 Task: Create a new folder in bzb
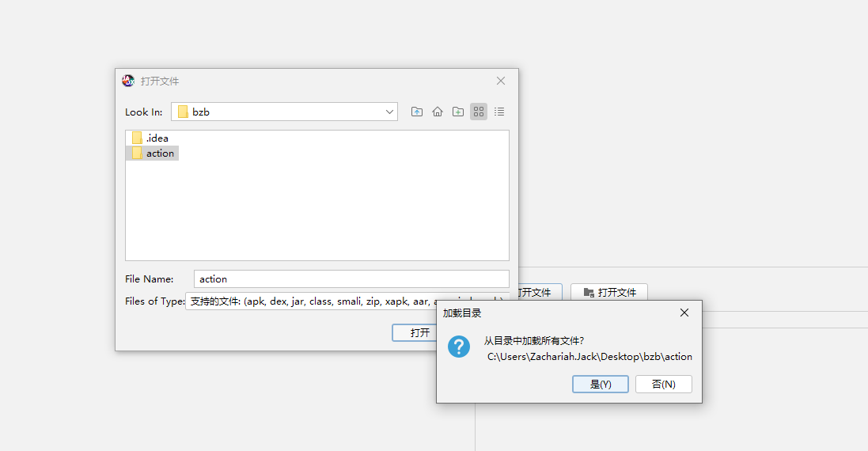tap(458, 112)
